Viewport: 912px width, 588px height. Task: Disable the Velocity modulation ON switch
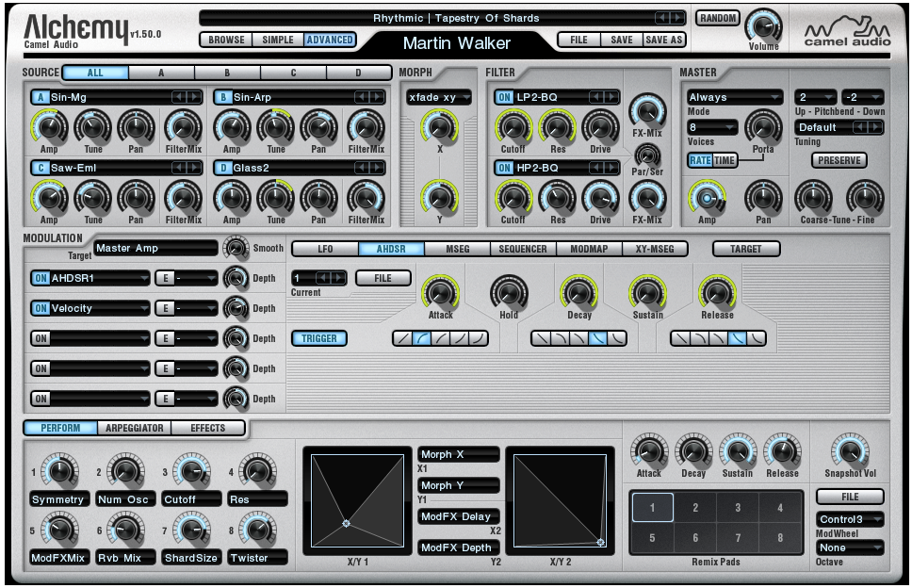(x=41, y=308)
